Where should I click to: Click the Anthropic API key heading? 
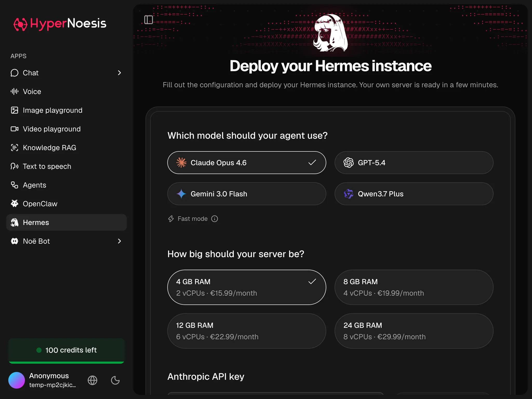click(206, 377)
